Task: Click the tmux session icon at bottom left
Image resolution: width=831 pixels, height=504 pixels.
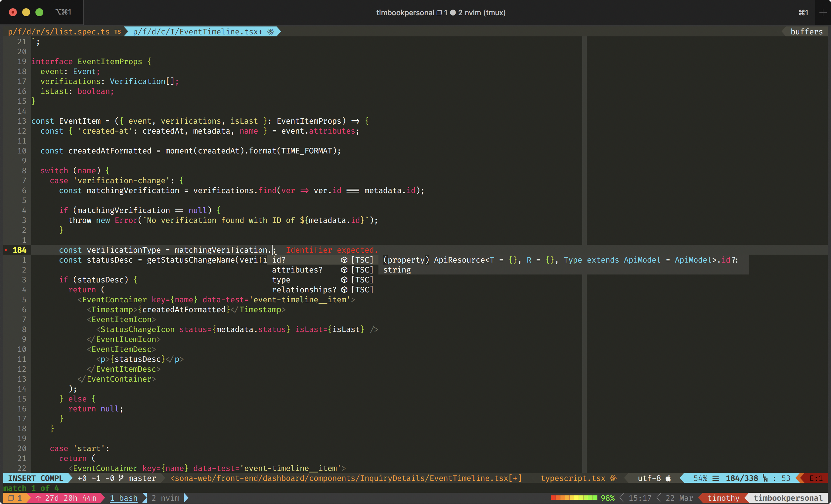Action: coord(11,498)
